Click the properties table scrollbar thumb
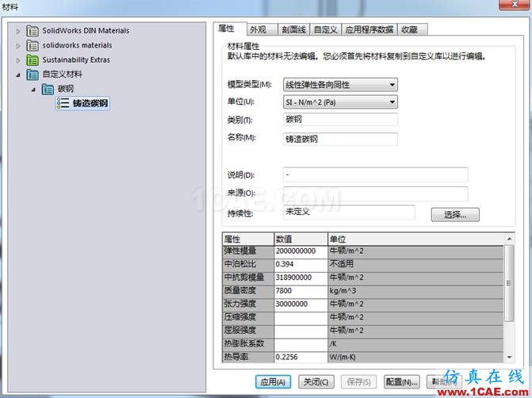 (509, 282)
